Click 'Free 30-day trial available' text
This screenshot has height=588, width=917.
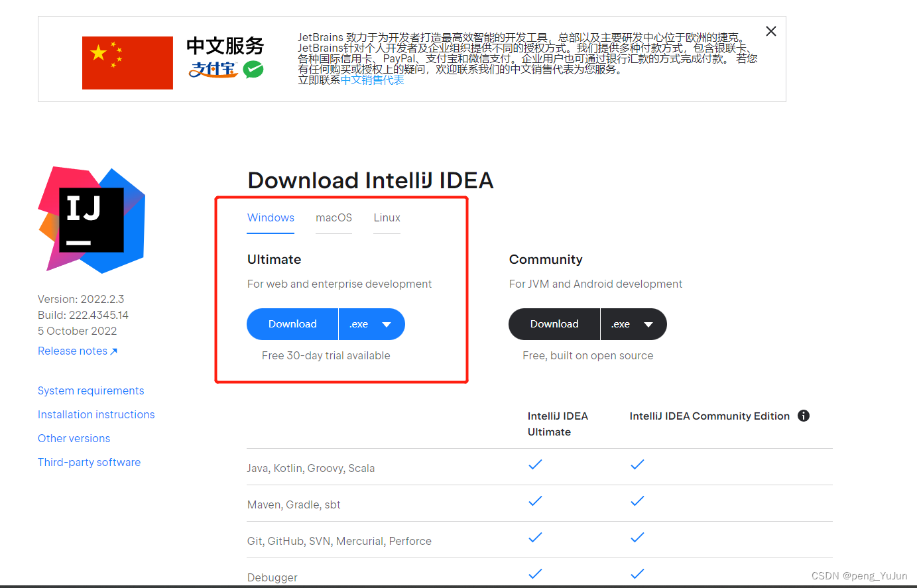click(x=326, y=355)
